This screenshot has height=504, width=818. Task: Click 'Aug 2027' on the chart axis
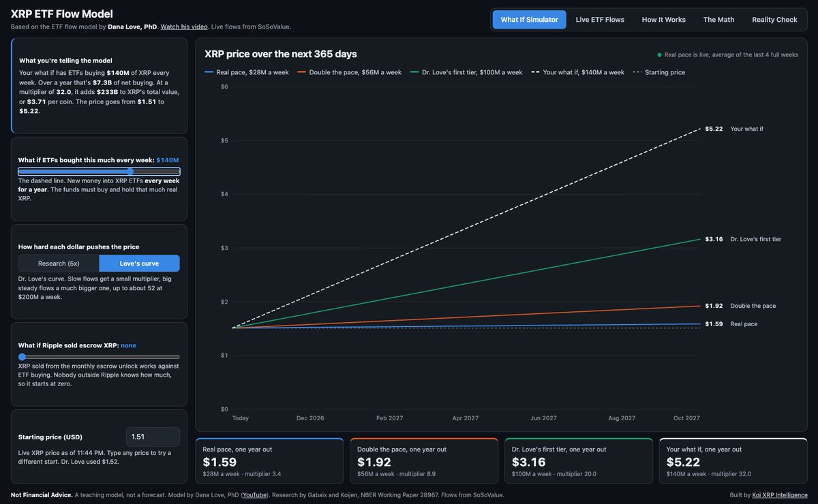click(621, 418)
